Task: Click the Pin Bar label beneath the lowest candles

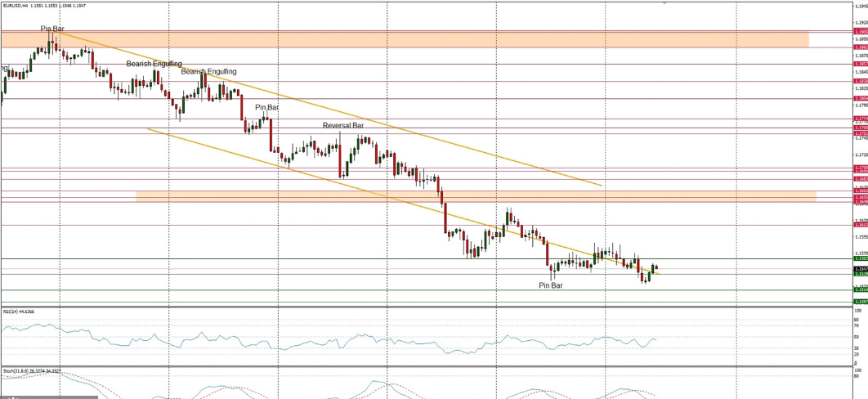Action: (550, 285)
